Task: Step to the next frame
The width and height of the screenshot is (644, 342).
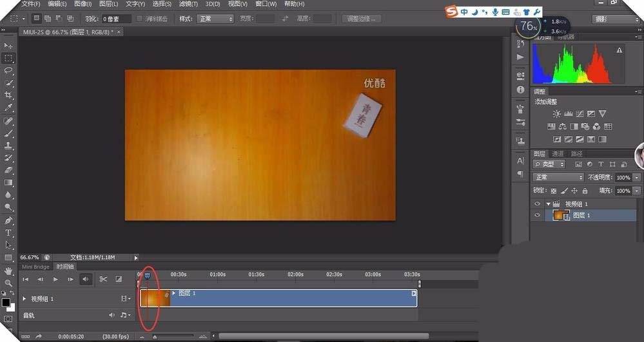Action: (71, 279)
